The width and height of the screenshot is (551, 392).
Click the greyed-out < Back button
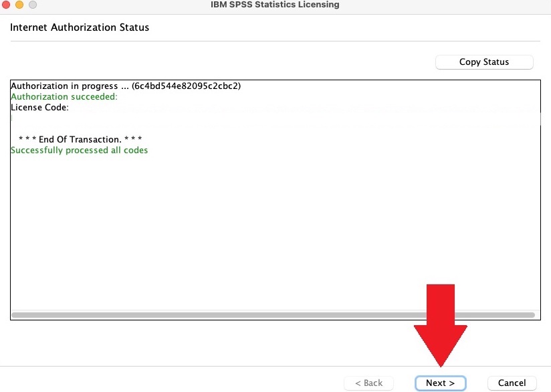[x=368, y=383]
